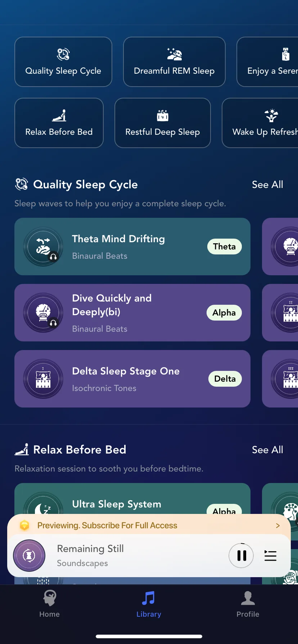The width and height of the screenshot is (298, 644).
Task: Tap the Remaining Still hourglass thumbnail
Action: [29, 556]
